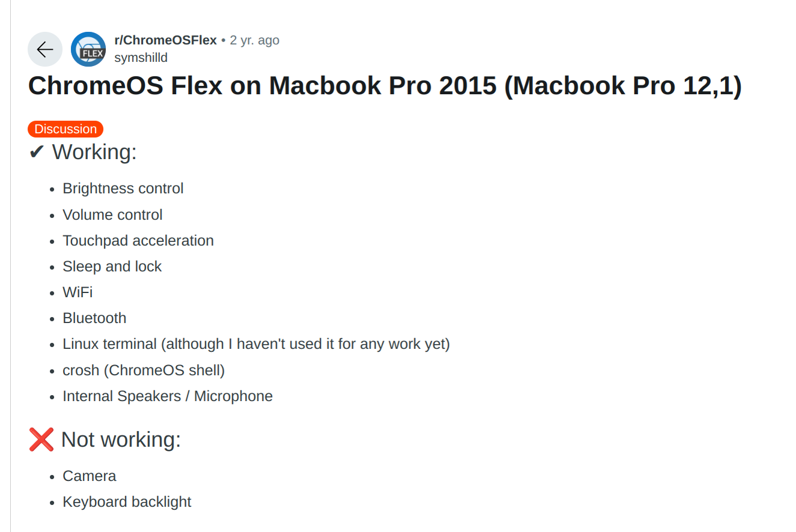Visit the symshilld user profile

(x=141, y=58)
